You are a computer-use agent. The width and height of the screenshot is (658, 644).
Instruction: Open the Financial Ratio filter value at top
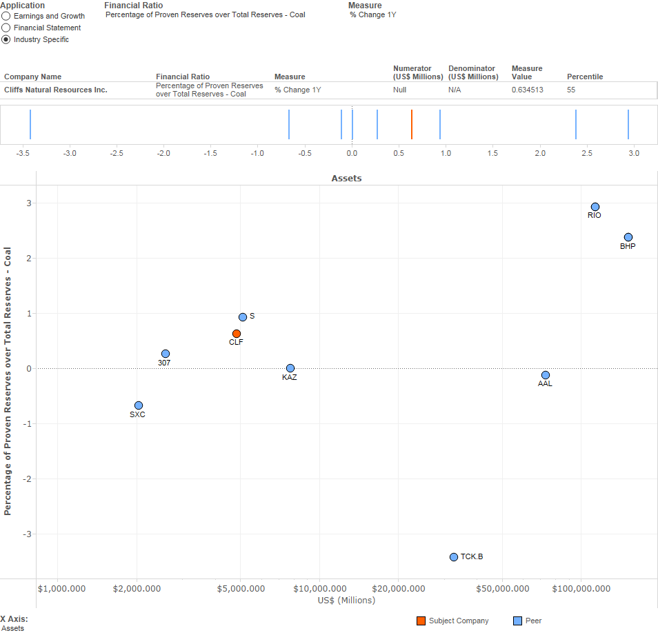(206, 14)
